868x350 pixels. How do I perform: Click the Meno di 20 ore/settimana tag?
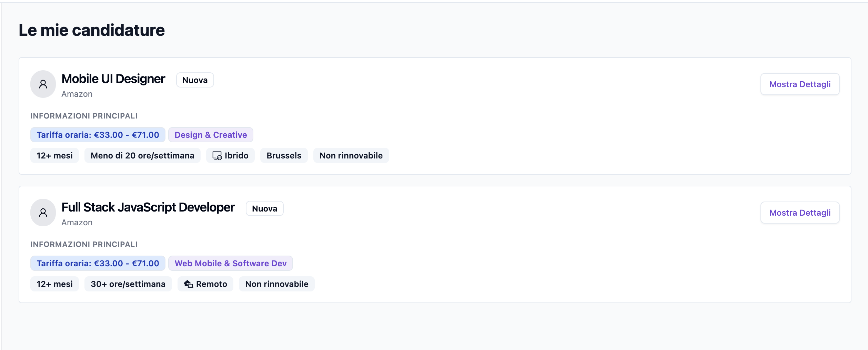coord(142,155)
